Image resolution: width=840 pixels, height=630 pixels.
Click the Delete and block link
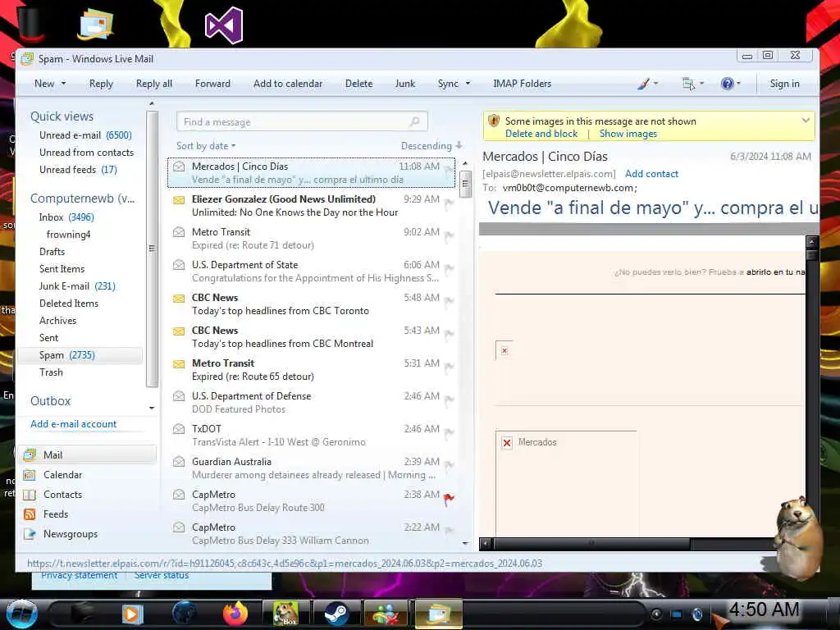541,134
